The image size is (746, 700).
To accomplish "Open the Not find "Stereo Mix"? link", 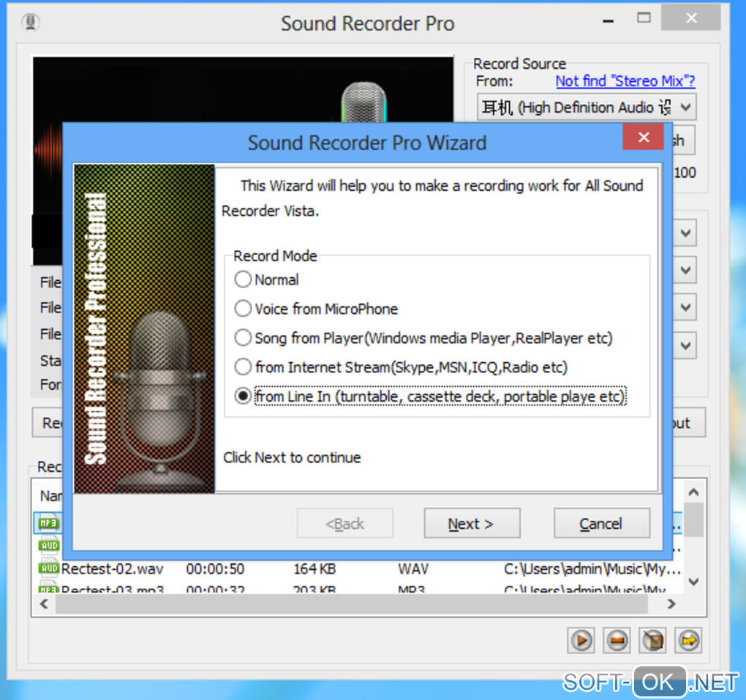I will 625,81.
